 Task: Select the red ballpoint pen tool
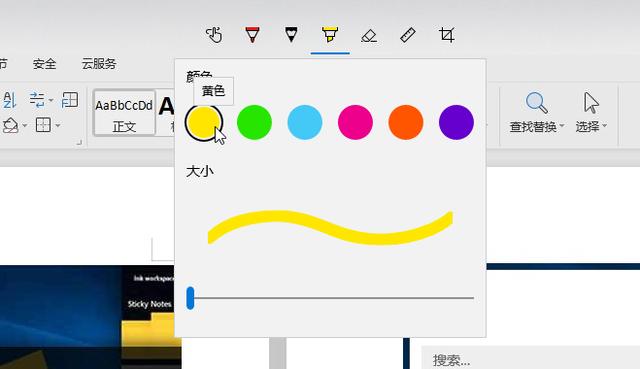pos(252,35)
